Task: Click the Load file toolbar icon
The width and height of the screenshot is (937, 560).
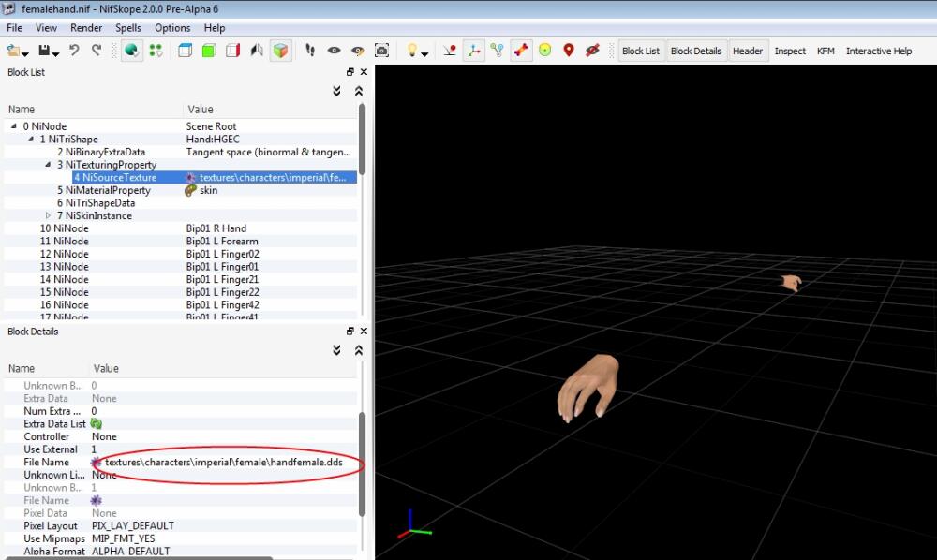Action: point(13,51)
